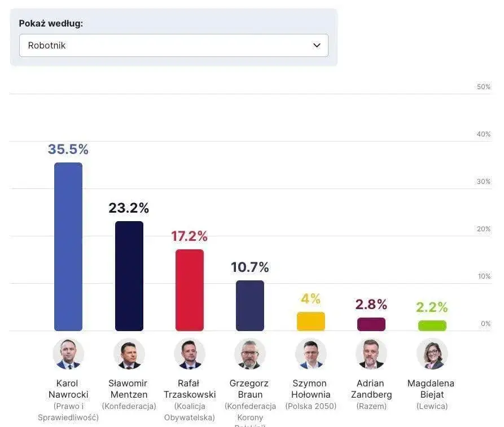Click the red Trzaskowski bar
The height and width of the screenshot is (427, 504).
(x=190, y=290)
